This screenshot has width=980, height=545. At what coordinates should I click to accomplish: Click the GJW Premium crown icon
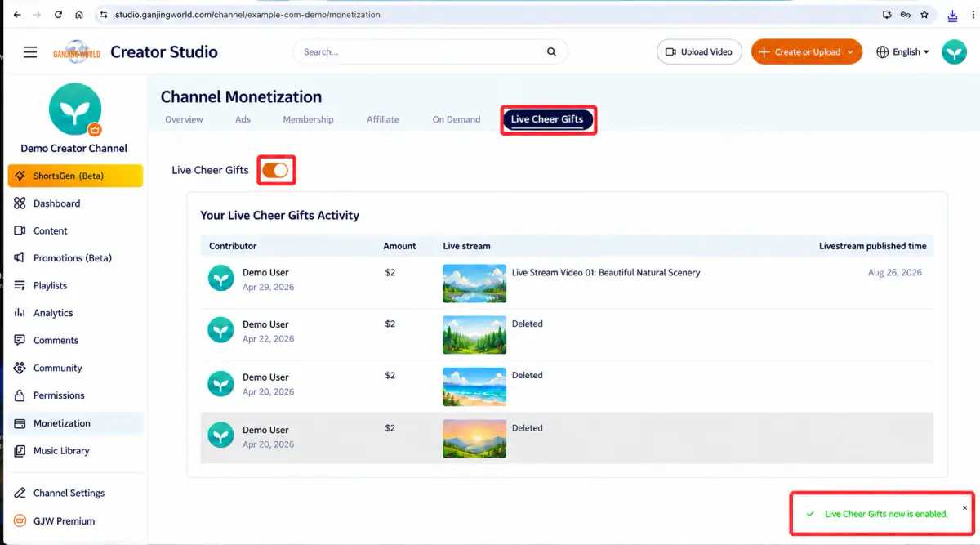coord(20,521)
